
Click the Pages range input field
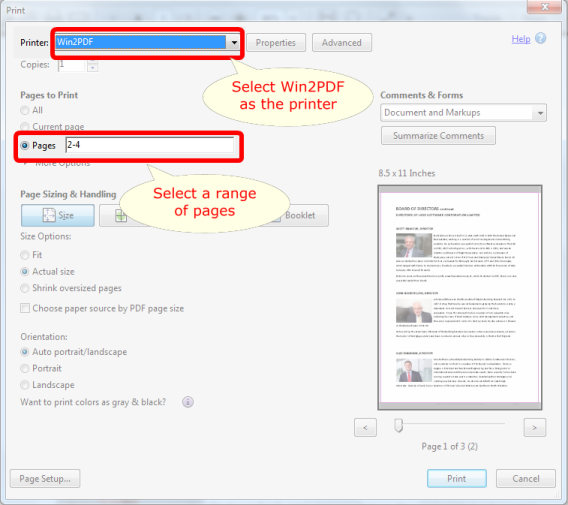click(x=150, y=145)
